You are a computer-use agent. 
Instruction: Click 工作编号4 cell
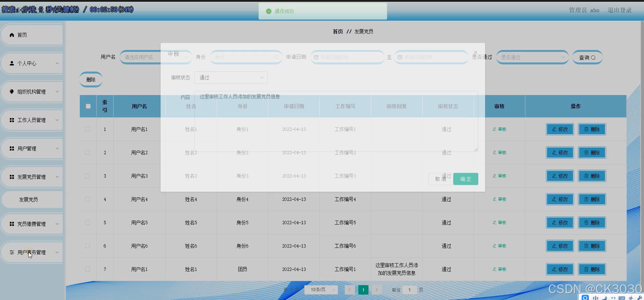345,199
